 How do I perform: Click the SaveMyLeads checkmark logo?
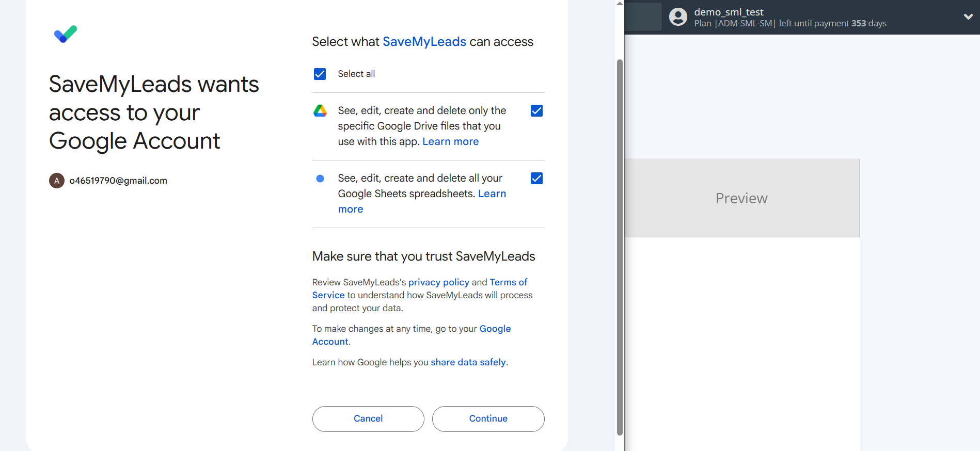coord(66,34)
